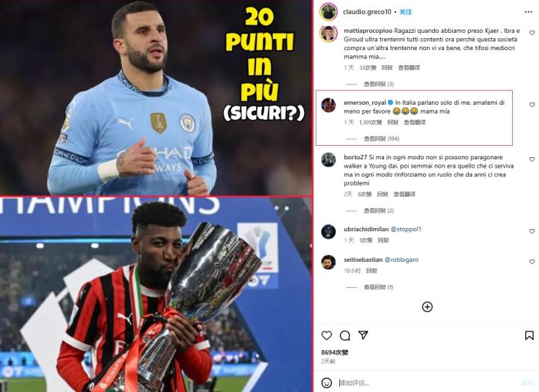Like mattiaprocopioo's comment with the heart
The image size is (539, 392).
(532, 33)
